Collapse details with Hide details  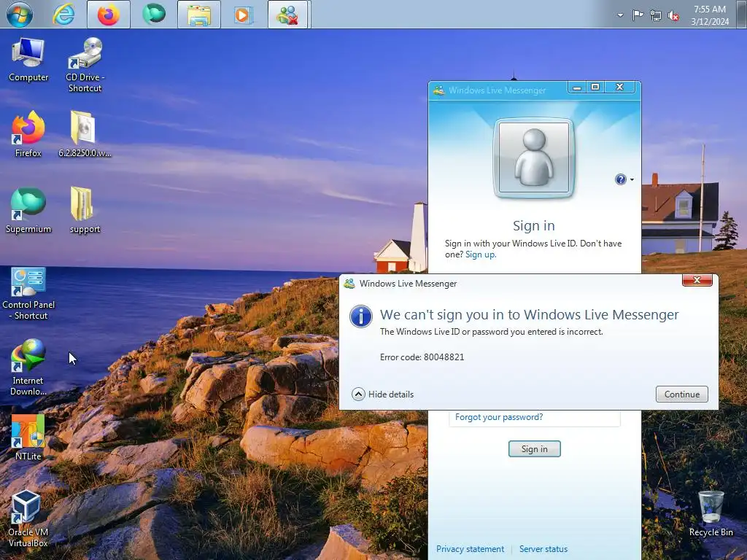[x=382, y=394]
